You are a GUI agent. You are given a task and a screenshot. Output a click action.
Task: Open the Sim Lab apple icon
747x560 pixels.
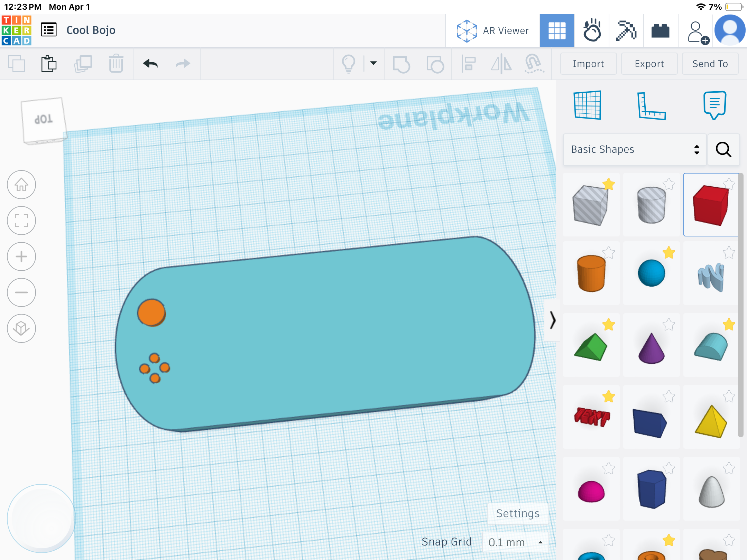[x=592, y=31]
